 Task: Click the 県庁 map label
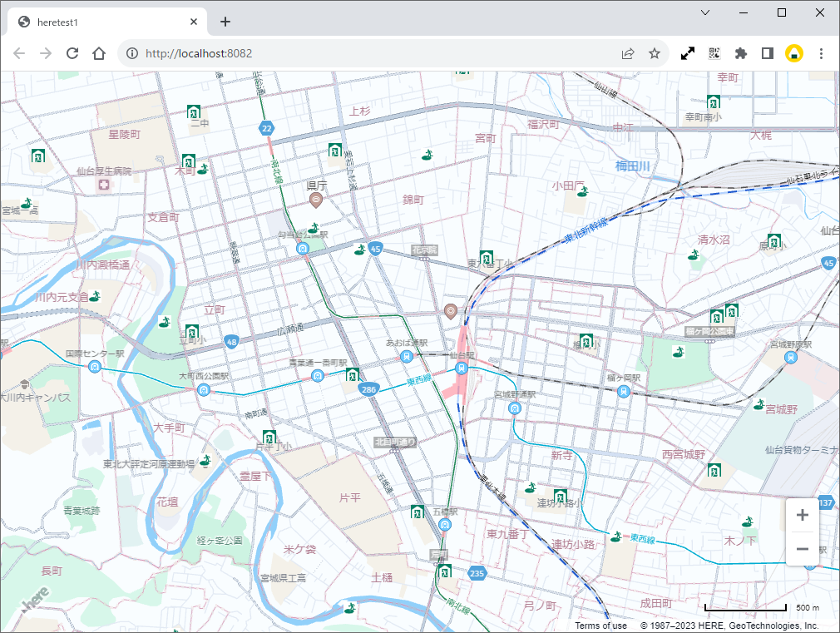(x=317, y=185)
